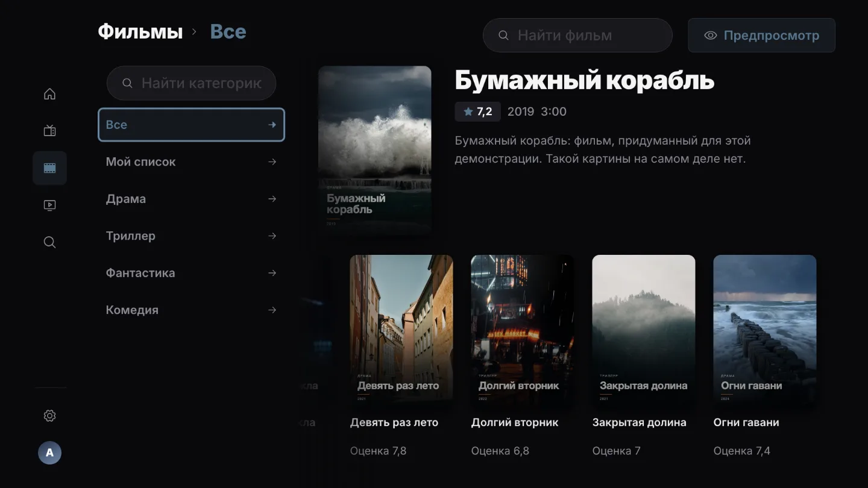Click the Предпросмотр preview button
868x488 pixels.
[761, 36]
